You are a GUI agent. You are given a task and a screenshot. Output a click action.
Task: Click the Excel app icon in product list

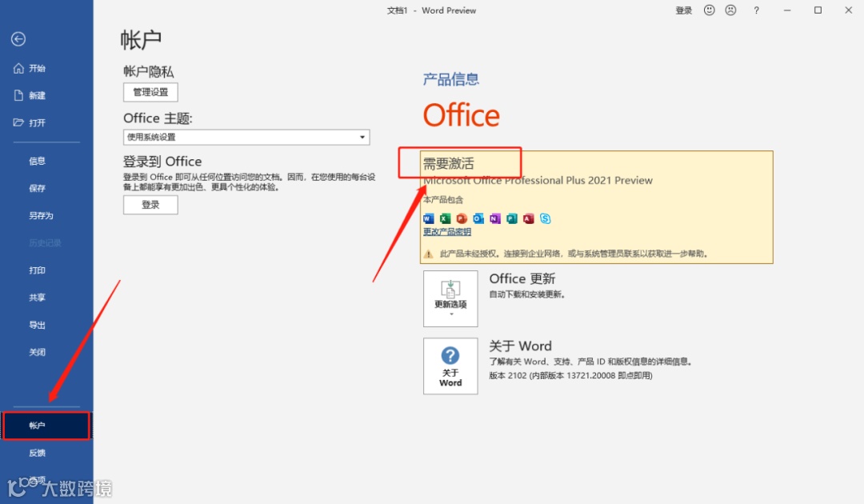[446, 218]
